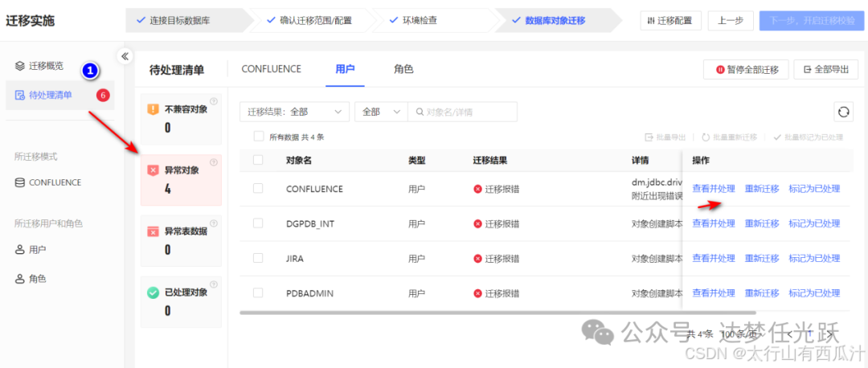
Task: Click the 已处理对象 green check icon
Action: pyautogui.click(x=153, y=292)
